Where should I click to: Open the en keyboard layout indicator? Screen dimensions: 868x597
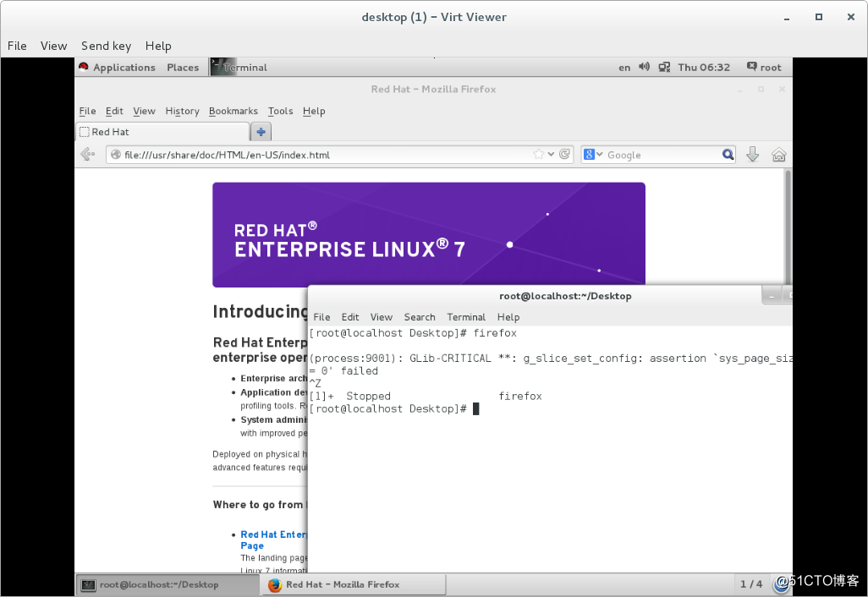(x=624, y=68)
